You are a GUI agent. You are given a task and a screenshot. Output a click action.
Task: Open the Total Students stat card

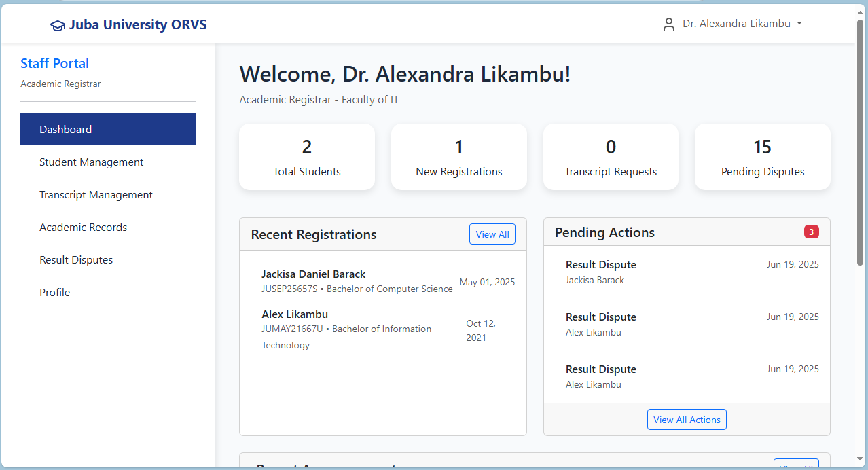coord(307,157)
